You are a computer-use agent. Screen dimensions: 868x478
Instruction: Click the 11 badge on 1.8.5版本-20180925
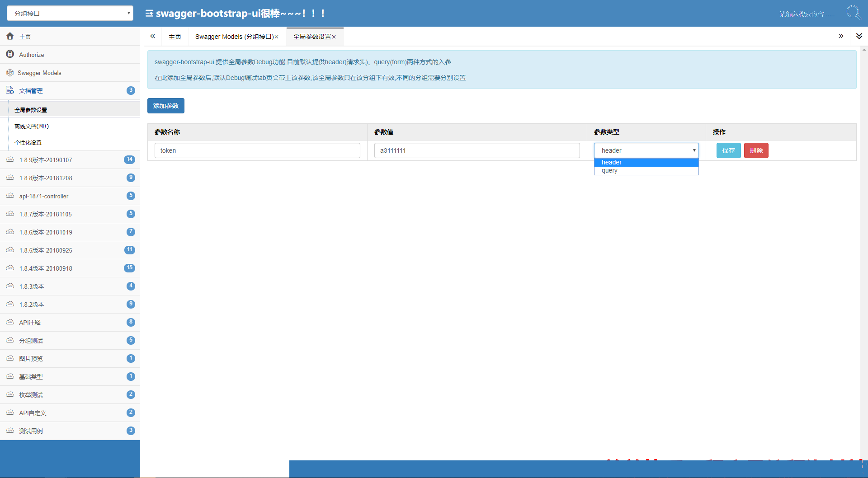click(x=129, y=250)
